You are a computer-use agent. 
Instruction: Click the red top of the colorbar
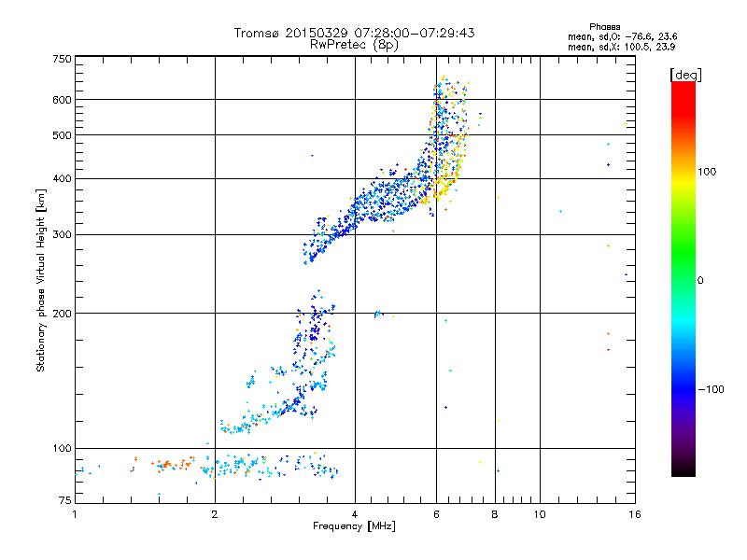tap(684, 89)
